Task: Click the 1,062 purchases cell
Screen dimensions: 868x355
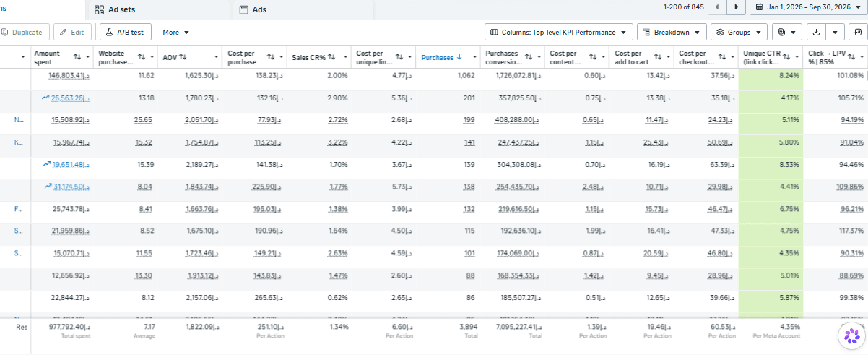Action: click(465, 76)
